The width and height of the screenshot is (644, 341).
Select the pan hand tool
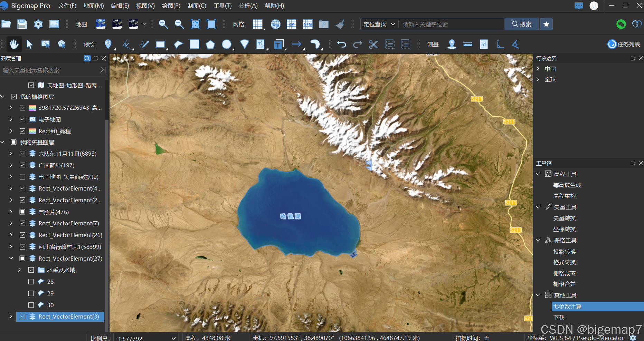point(14,44)
